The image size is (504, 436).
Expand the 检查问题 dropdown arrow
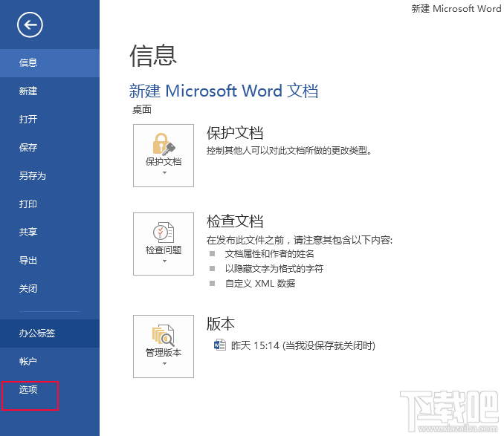pyautogui.click(x=164, y=261)
